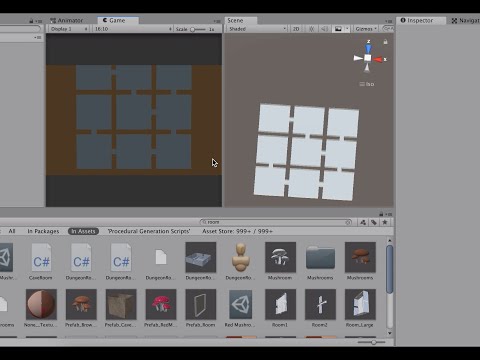Switch to the Animator tab

tap(67, 20)
